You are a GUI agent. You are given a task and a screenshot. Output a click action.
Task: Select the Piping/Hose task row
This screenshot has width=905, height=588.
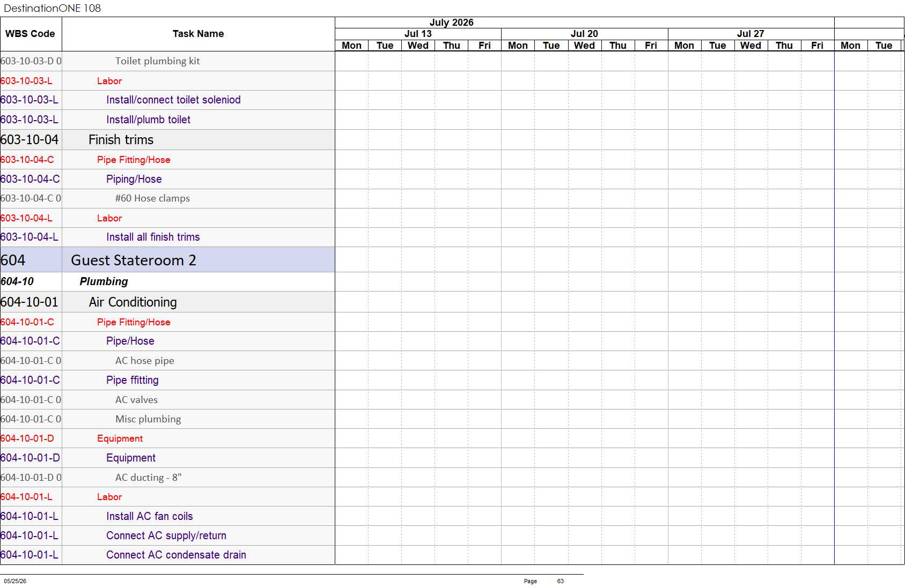tap(167, 179)
